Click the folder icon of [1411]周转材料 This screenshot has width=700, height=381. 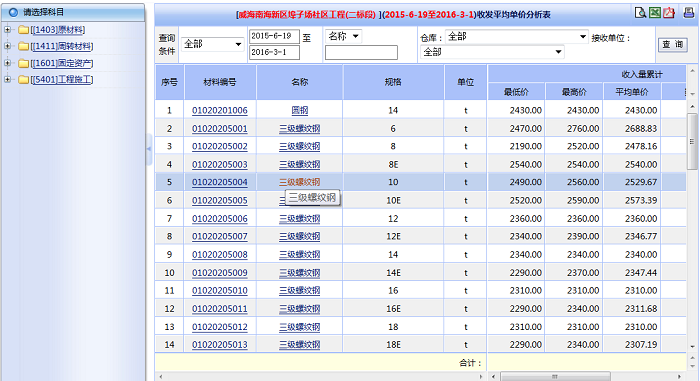(x=24, y=46)
